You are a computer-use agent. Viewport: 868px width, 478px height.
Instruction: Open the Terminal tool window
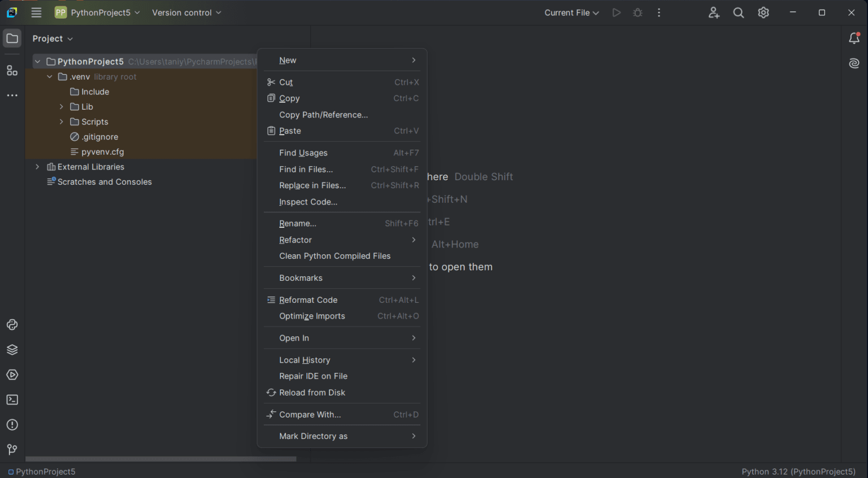(x=12, y=399)
